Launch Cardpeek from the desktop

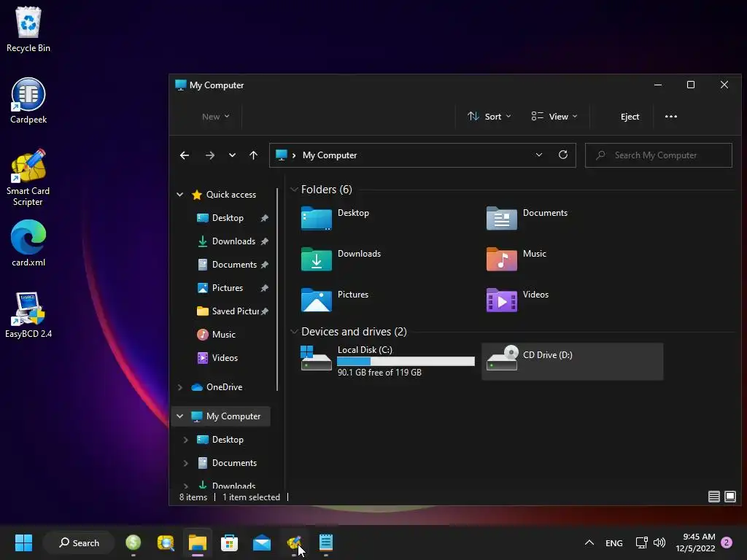point(28,101)
